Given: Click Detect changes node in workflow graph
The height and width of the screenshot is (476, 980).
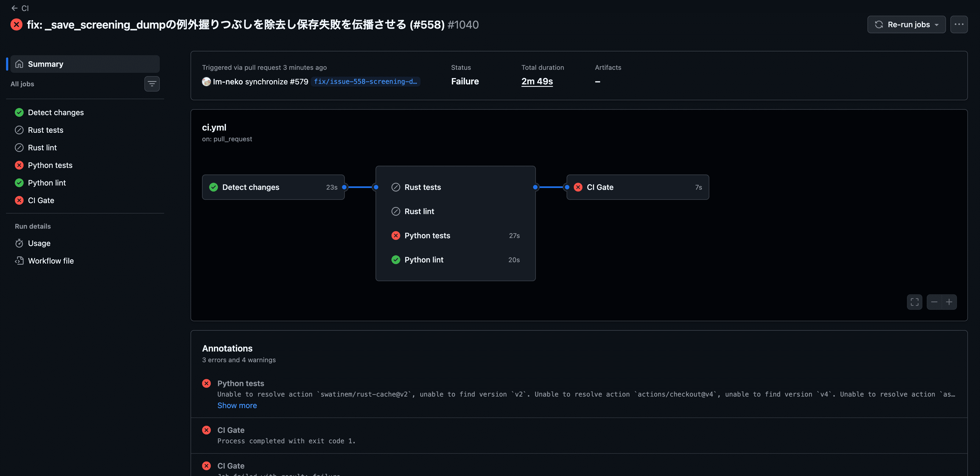Looking at the screenshot, I should 273,187.
